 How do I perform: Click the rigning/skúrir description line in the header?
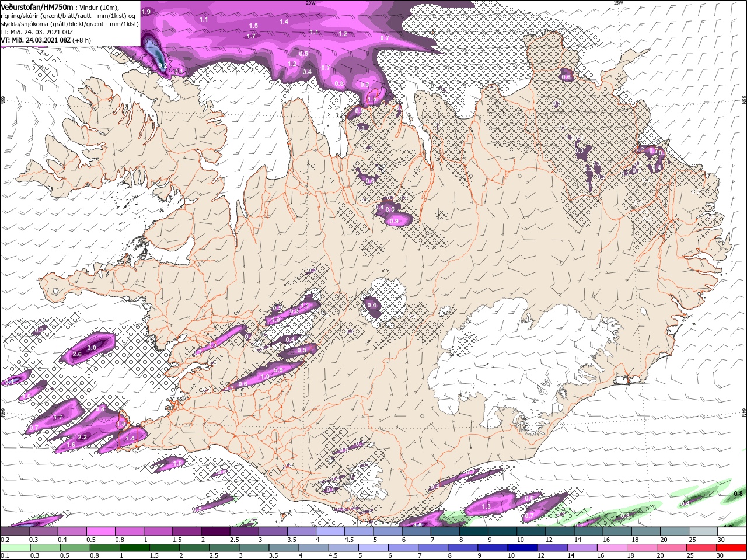coord(68,15)
